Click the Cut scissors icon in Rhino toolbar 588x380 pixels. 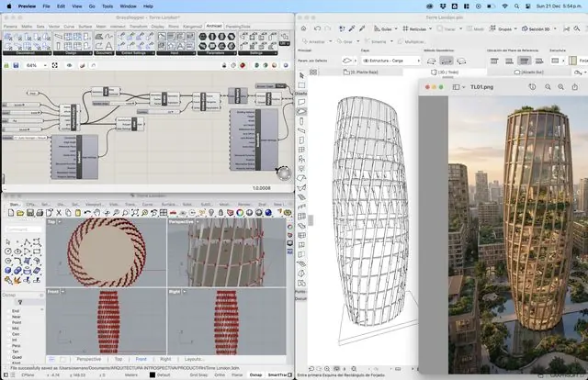pos(59,213)
